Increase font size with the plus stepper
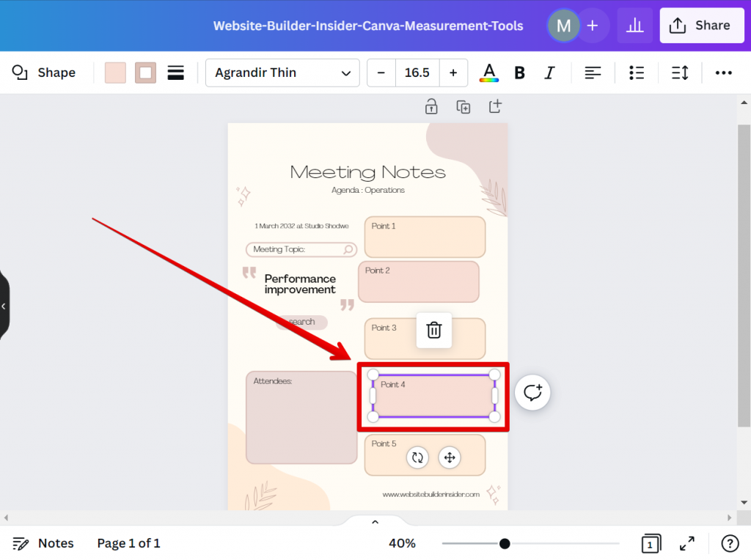 (453, 72)
